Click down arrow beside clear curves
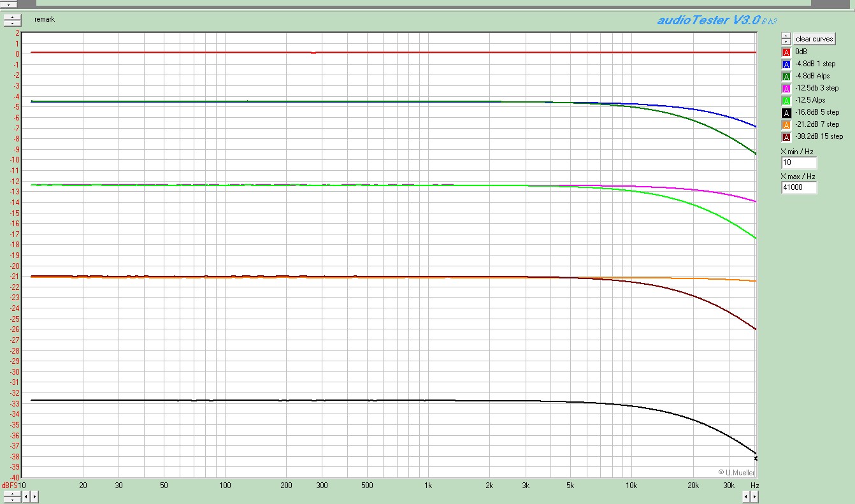The image size is (855, 504). (x=786, y=42)
